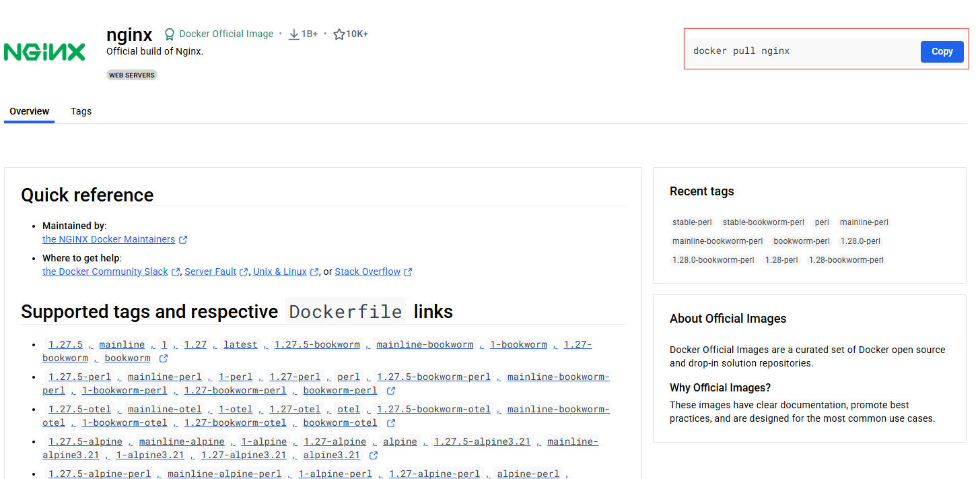Open the Docker Community Slack link

click(x=105, y=272)
